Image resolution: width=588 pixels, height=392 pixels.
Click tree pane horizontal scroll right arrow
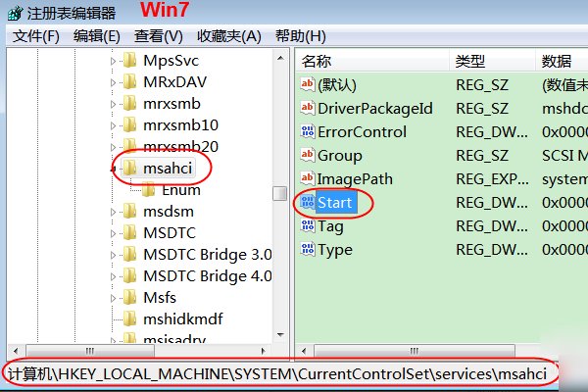pos(264,351)
